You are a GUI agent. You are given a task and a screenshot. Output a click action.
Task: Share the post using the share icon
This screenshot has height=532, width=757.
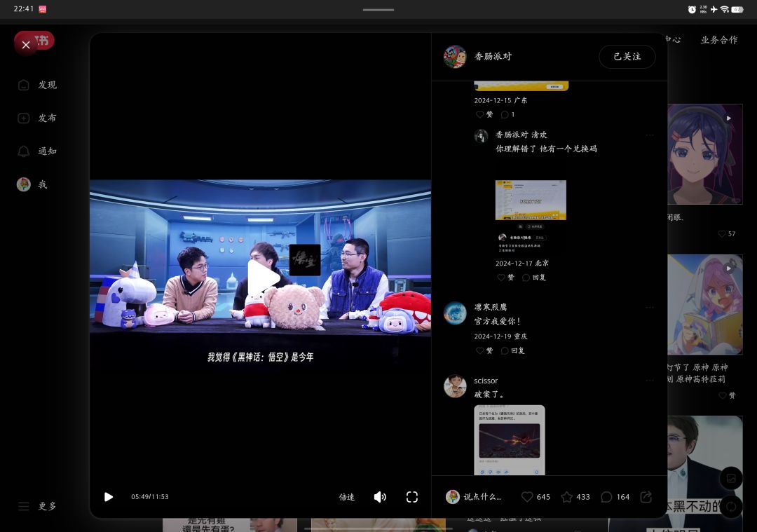click(x=646, y=497)
